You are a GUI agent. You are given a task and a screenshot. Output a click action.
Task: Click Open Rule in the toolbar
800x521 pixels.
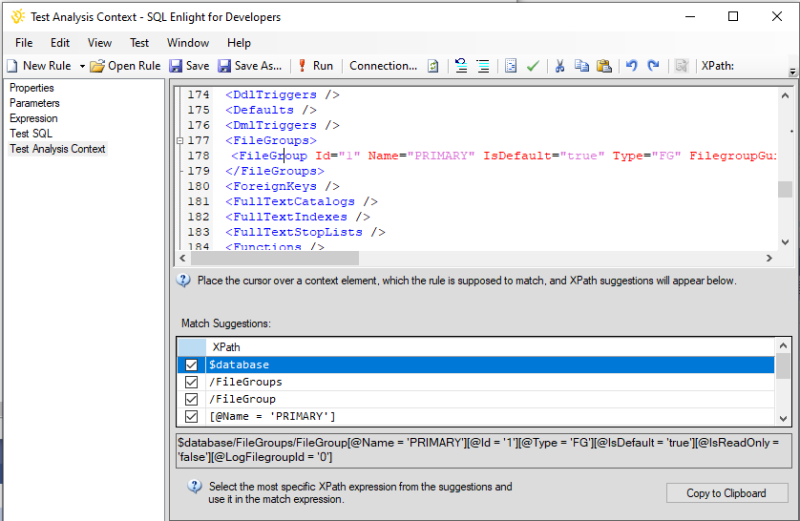pos(125,66)
